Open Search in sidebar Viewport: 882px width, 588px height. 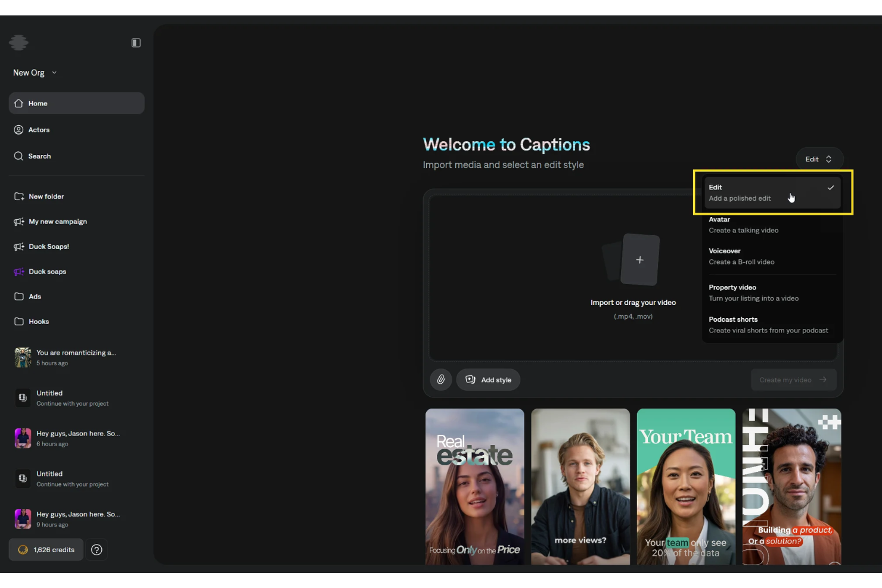(76, 156)
